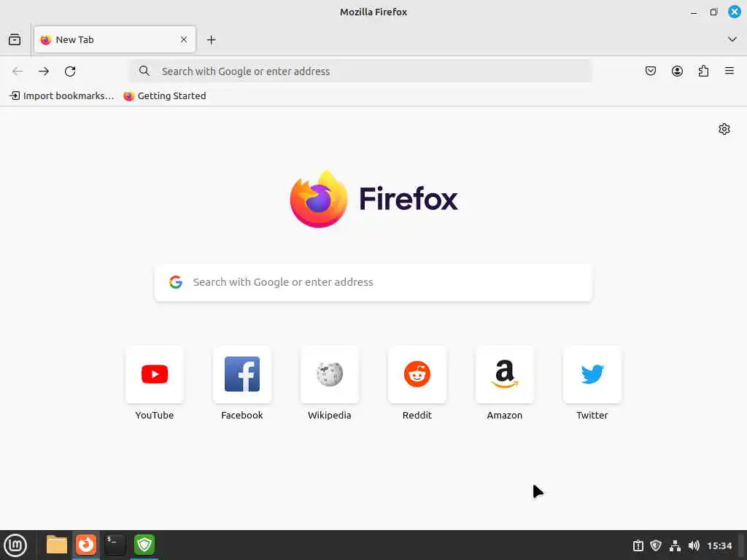Reload the current page
The image size is (747, 560).
[70, 71]
